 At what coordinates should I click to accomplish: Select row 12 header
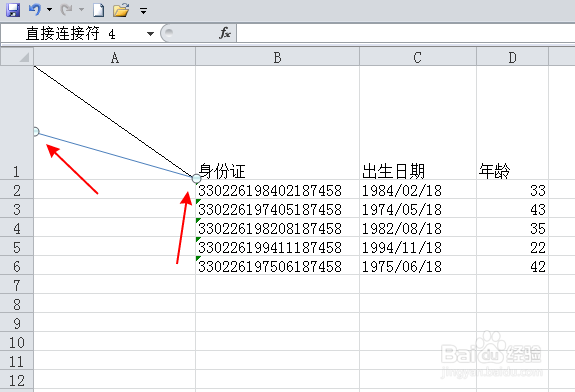click(17, 380)
